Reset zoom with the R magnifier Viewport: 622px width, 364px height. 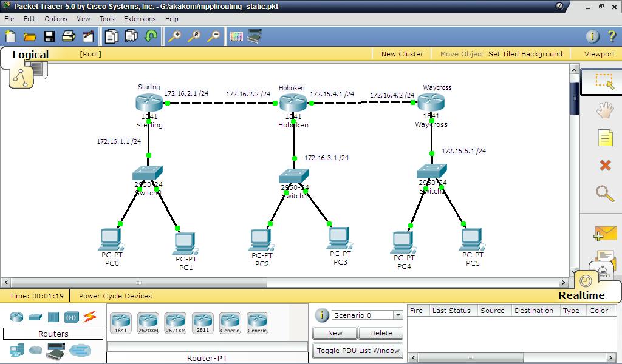(x=194, y=36)
